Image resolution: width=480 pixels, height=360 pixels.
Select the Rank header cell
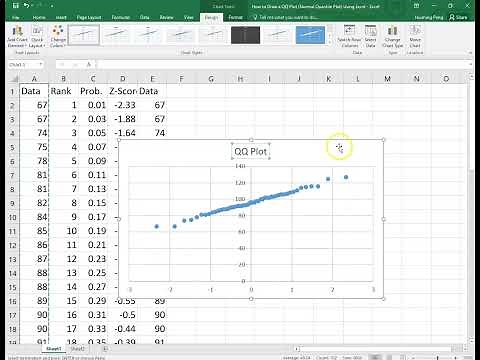[63, 91]
